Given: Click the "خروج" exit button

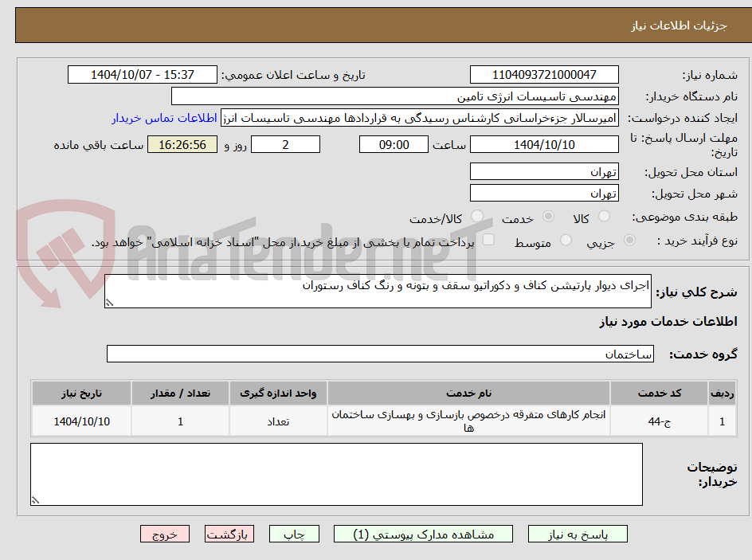Looking at the screenshot, I should (165, 534).
